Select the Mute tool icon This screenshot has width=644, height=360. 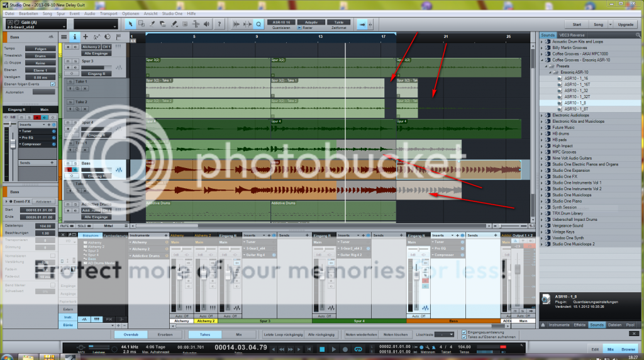185,25
